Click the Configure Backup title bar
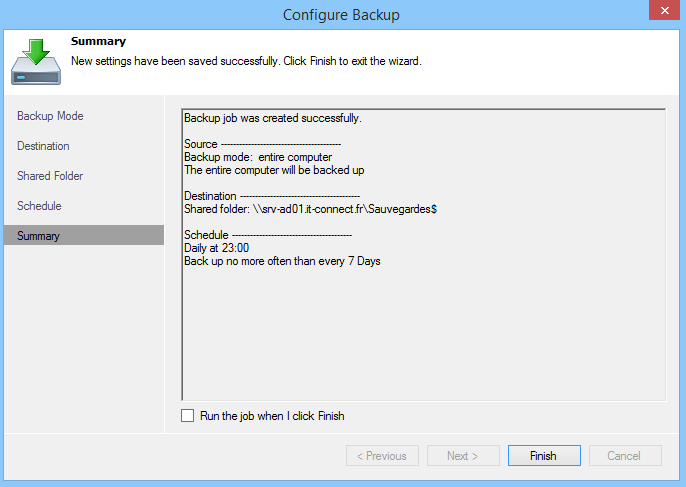The width and height of the screenshot is (686, 487). pos(343,14)
